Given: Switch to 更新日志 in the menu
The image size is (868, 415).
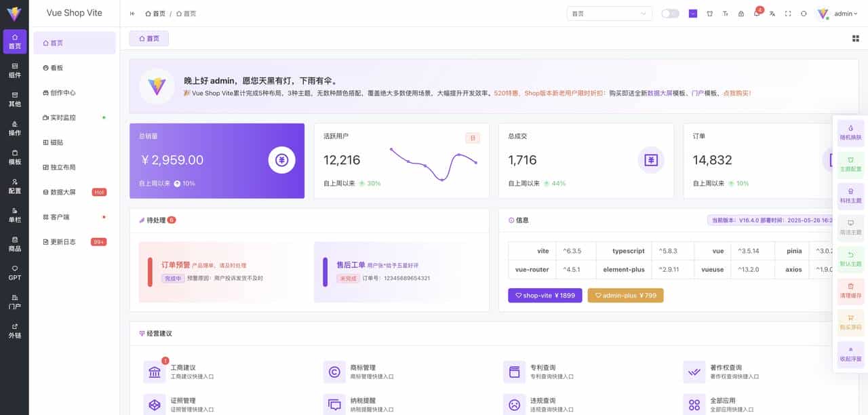Looking at the screenshot, I should click(x=74, y=241).
